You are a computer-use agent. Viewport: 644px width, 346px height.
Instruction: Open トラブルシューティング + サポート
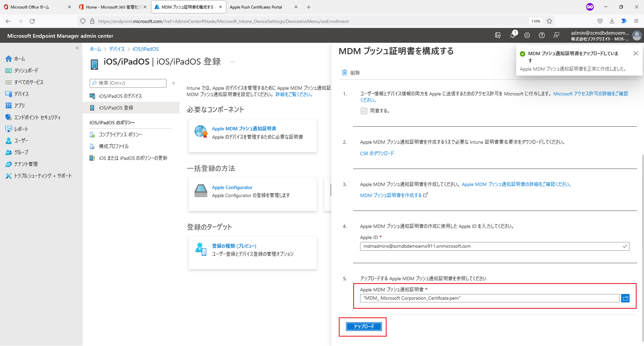(38, 176)
